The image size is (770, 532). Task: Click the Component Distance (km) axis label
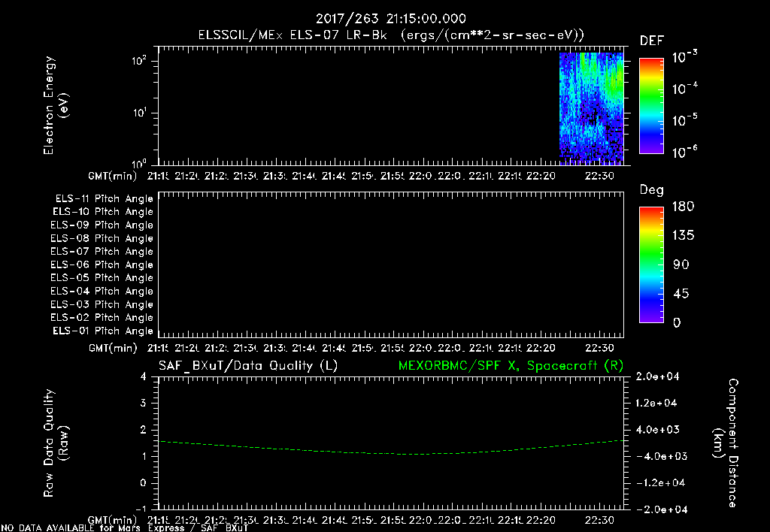click(x=726, y=443)
